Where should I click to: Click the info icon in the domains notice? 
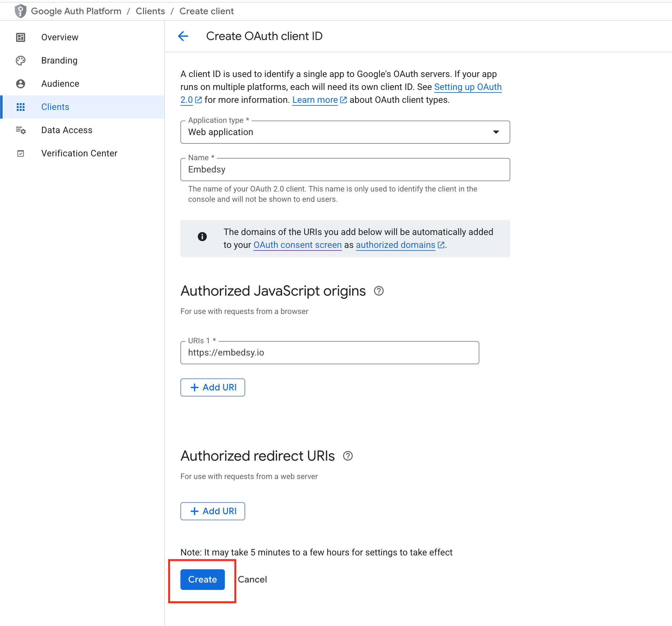click(203, 236)
